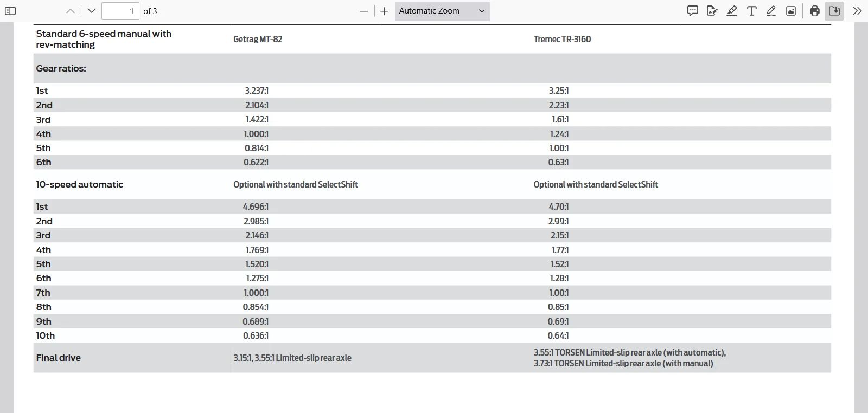The image size is (868, 413).
Task: Click the 2.23:1 ratio value
Action: [559, 105]
